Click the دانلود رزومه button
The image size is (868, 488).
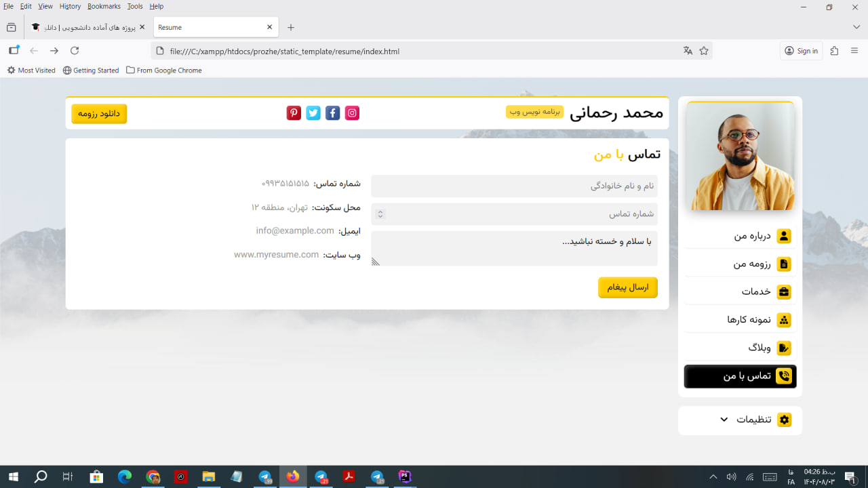pyautogui.click(x=99, y=114)
